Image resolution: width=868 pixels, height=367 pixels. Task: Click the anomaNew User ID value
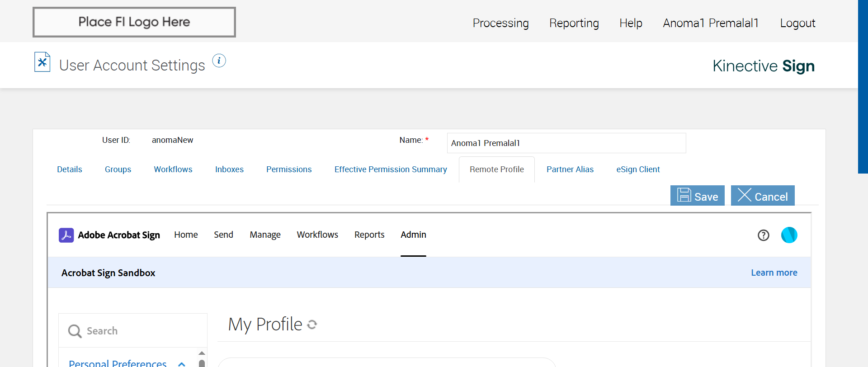pyautogui.click(x=172, y=140)
